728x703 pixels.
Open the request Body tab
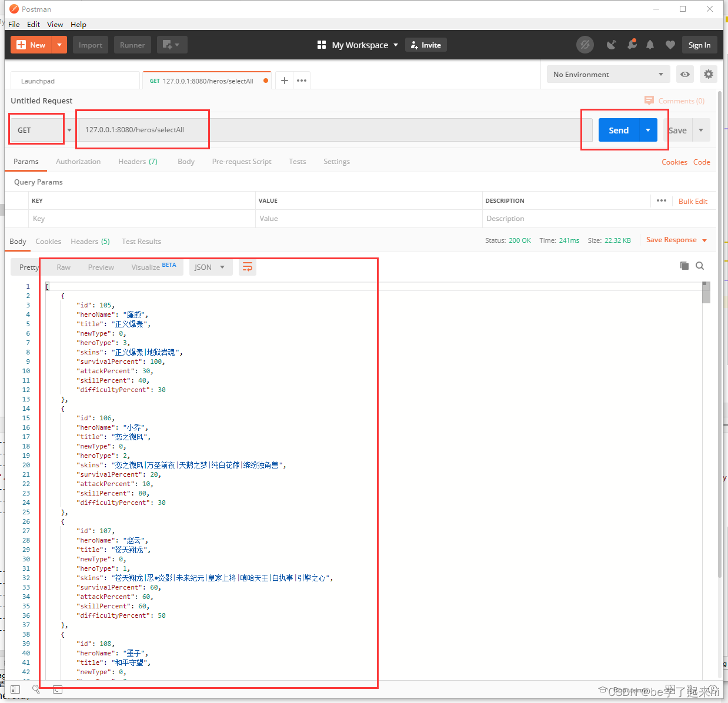tap(186, 161)
